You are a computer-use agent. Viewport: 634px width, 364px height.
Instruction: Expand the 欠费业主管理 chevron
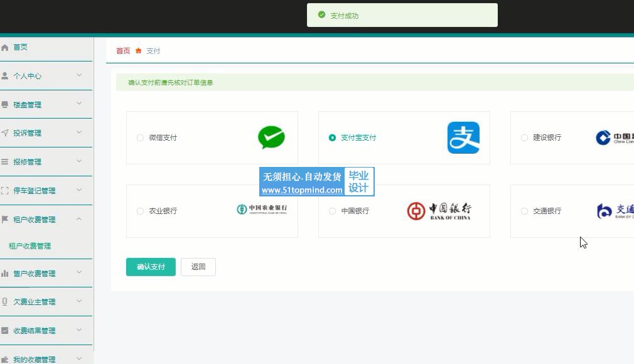[79, 301]
